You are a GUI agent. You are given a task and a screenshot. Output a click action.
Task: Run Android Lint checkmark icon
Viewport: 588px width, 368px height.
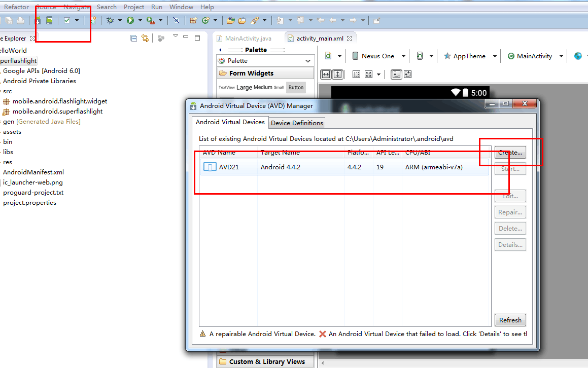pos(67,21)
